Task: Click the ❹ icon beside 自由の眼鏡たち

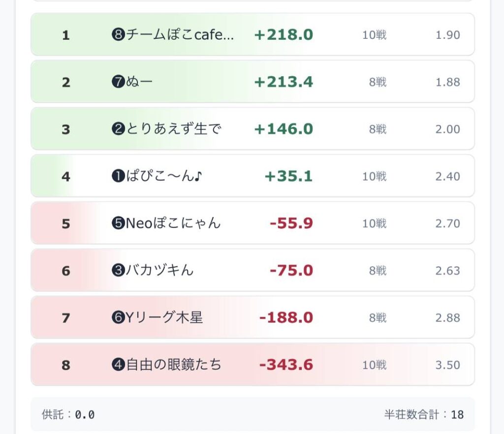Action: click(119, 365)
